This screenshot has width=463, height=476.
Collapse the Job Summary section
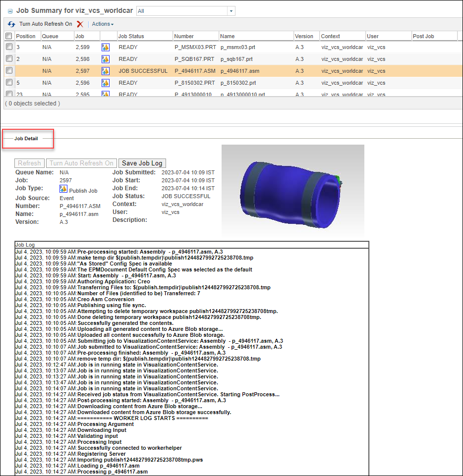[10, 11]
